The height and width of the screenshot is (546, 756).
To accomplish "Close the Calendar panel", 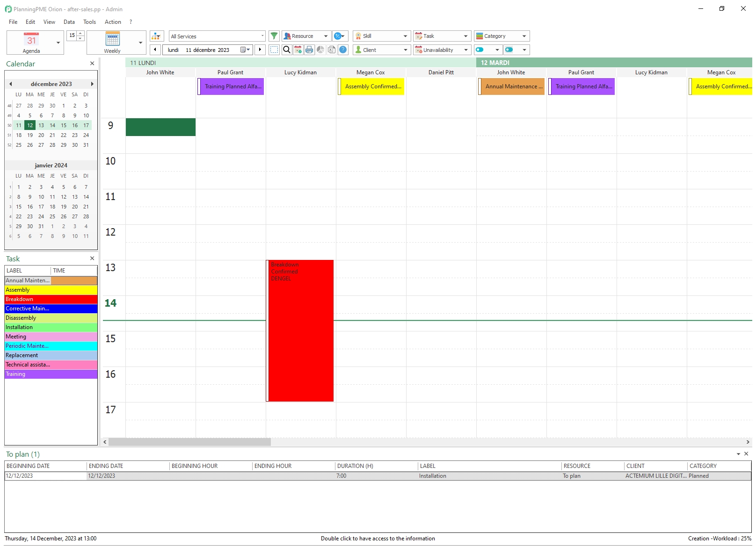I will tap(92, 64).
